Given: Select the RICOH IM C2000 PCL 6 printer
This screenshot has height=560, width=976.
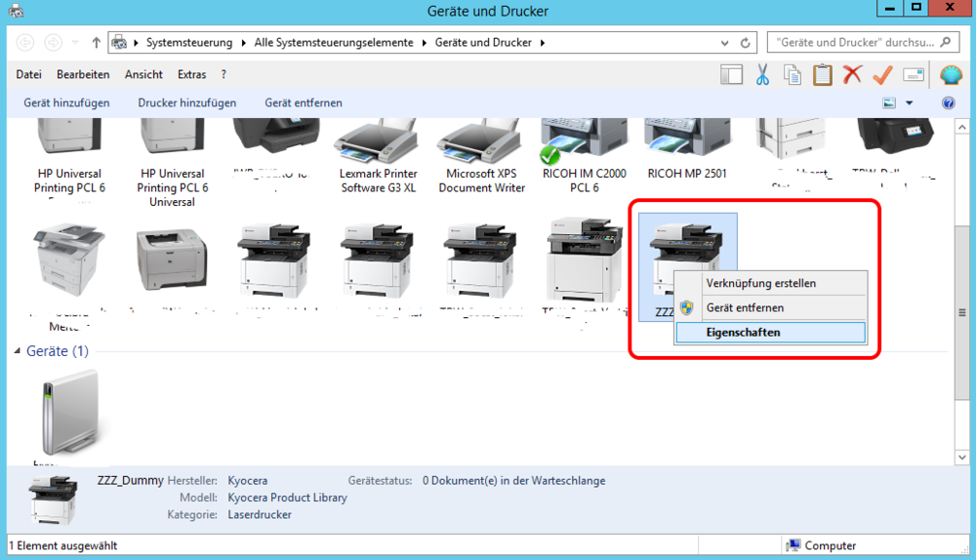Looking at the screenshot, I should (x=584, y=156).
